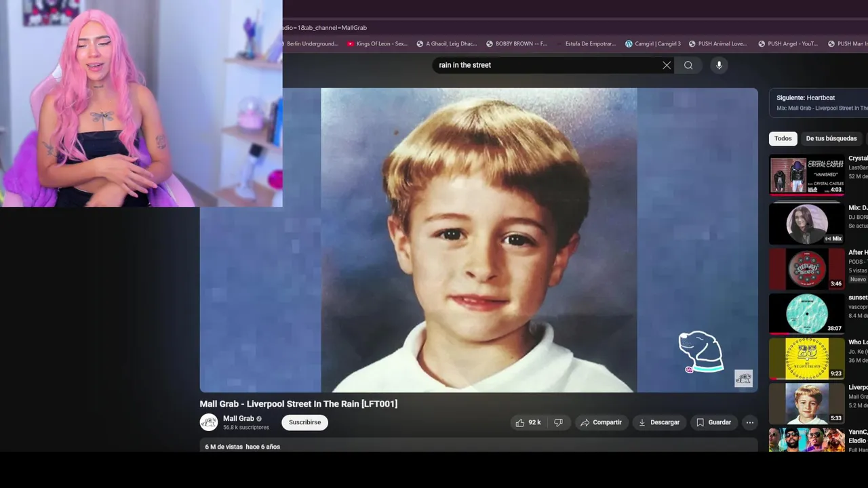The image size is (868, 488).
Task: Share the video via Compartir
Action: [x=601, y=422]
